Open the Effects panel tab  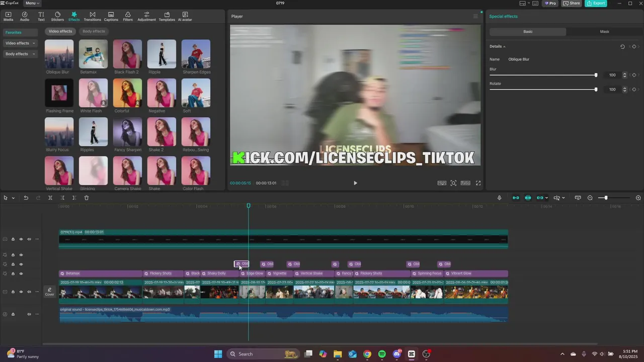click(74, 17)
